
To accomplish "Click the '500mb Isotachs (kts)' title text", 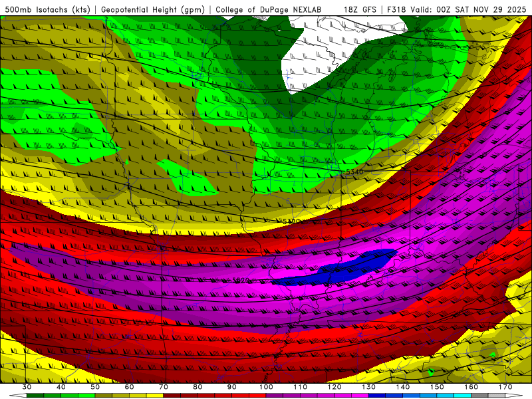I will [x=48, y=9].
